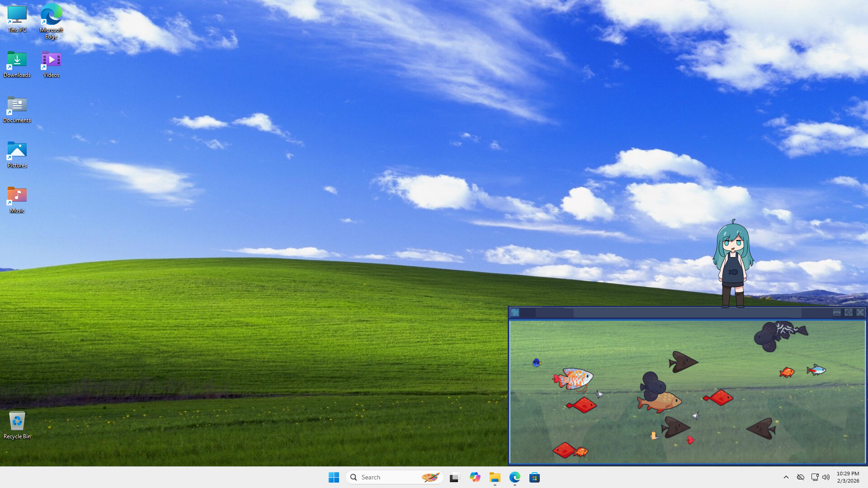Launch Copilot from the taskbar
Image resolution: width=868 pixels, height=488 pixels.
475,477
